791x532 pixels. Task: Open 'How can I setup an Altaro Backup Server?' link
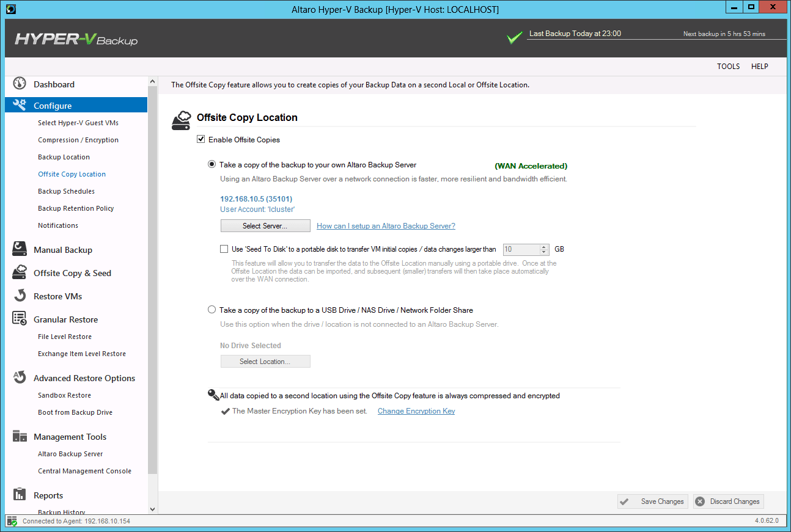coord(386,226)
